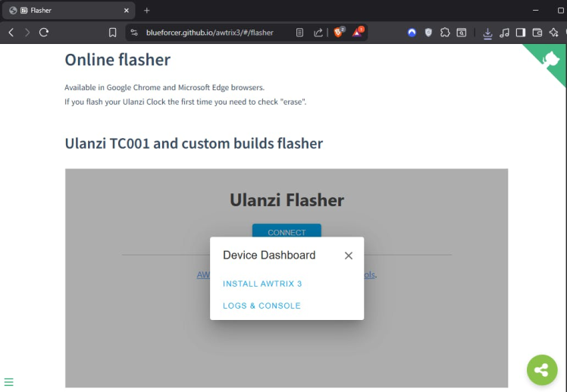Viewport: 567px width, 392px height.
Task: Close the Flasher tab
Action: tap(126, 11)
